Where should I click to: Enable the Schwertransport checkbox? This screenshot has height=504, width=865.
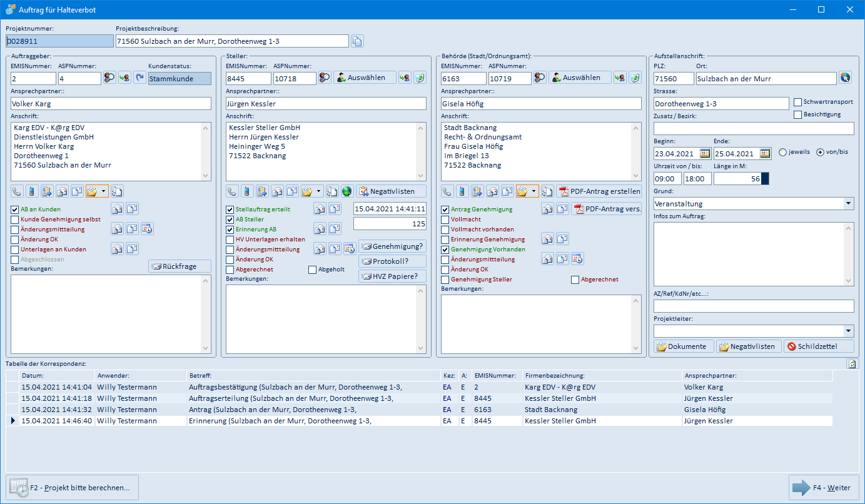798,102
